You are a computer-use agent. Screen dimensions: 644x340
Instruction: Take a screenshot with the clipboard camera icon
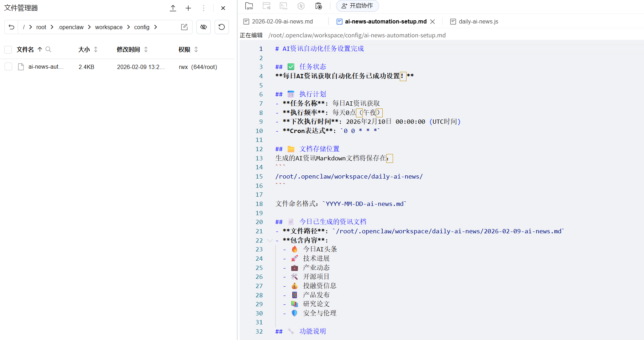click(319, 6)
